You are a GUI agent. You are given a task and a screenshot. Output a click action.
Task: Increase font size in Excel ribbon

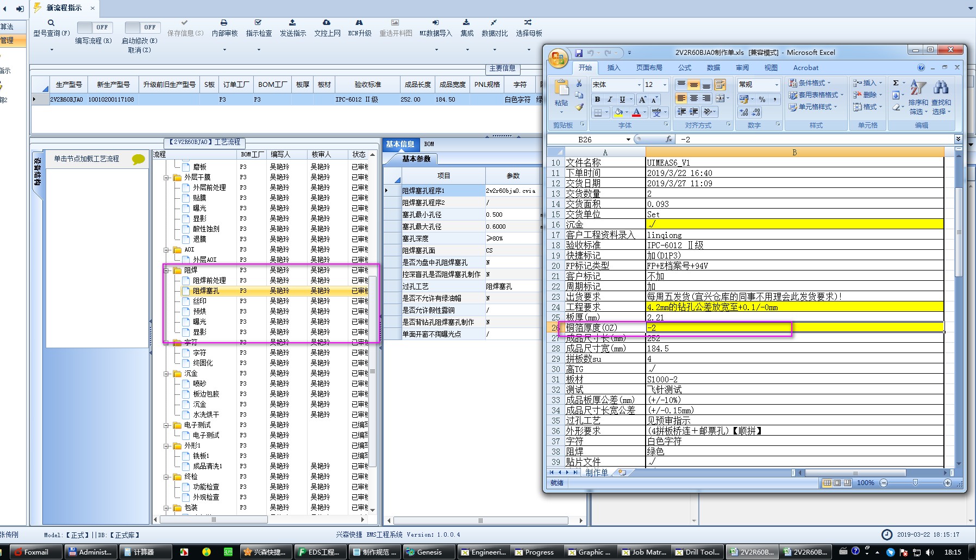click(x=642, y=99)
